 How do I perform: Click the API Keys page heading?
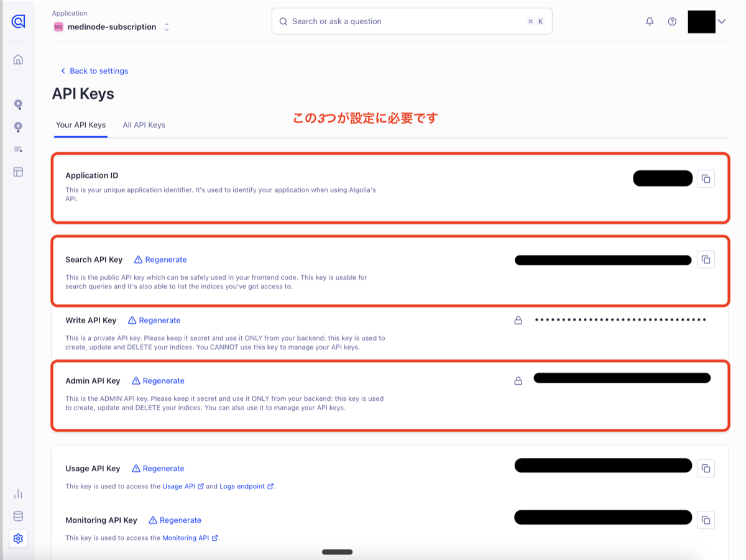click(x=83, y=94)
